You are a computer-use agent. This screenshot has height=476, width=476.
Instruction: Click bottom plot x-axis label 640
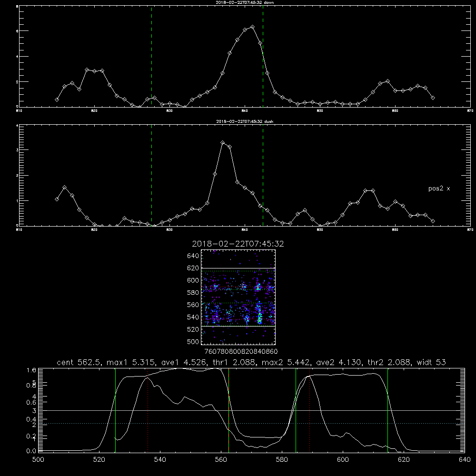point(465,460)
